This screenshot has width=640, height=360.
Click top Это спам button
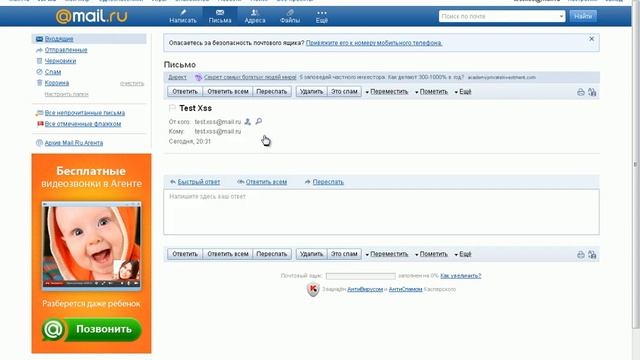point(344,91)
